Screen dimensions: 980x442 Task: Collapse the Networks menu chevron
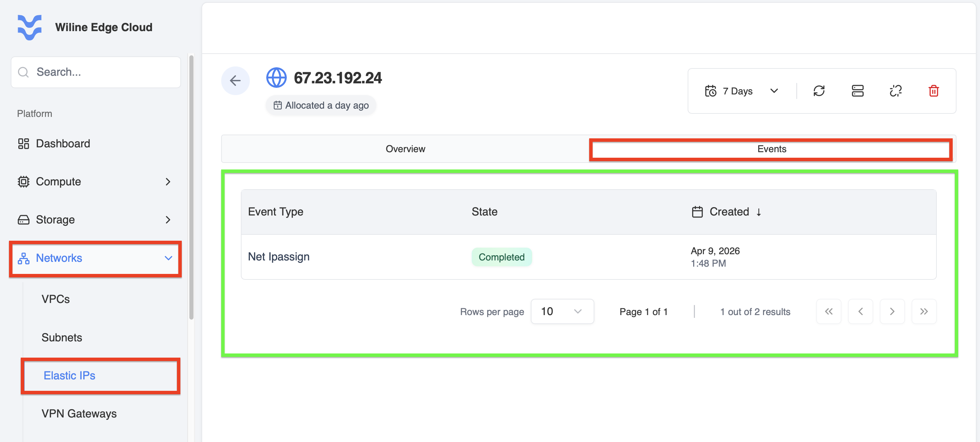(x=168, y=258)
